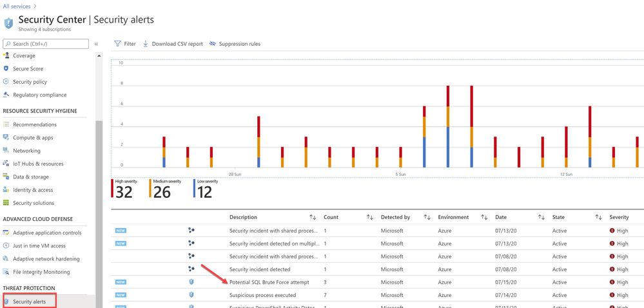
Task: Click the Recommendations list icon
Action: [6, 124]
